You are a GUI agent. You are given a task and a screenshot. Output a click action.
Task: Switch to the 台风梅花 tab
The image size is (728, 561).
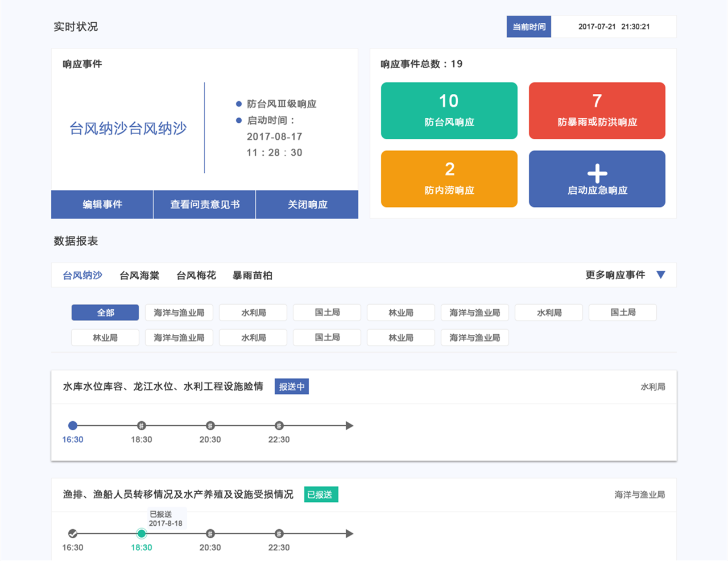coord(196,276)
